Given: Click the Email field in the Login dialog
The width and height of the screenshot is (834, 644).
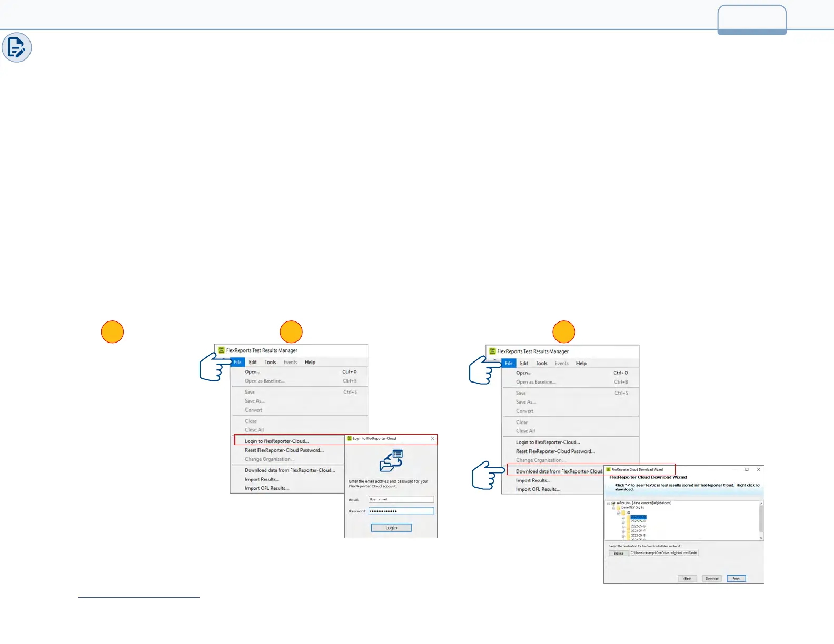Looking at the screenshot, I should pos(401,499).
